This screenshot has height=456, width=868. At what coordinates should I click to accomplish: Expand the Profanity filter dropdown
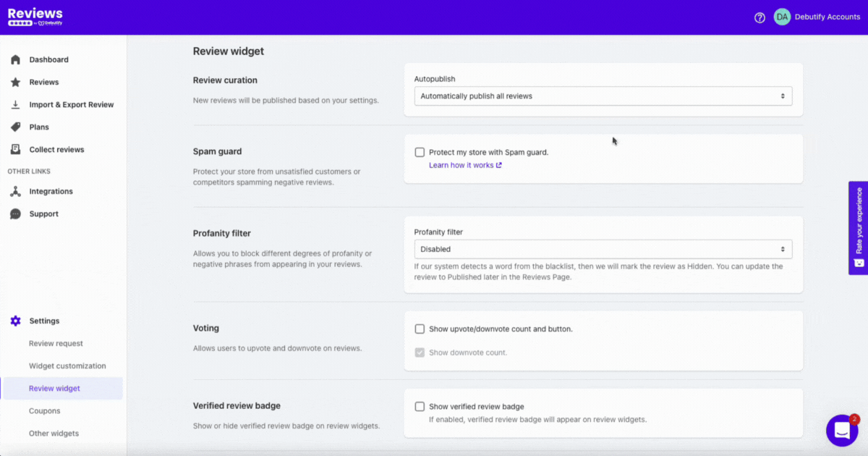(x=603, y=249)
